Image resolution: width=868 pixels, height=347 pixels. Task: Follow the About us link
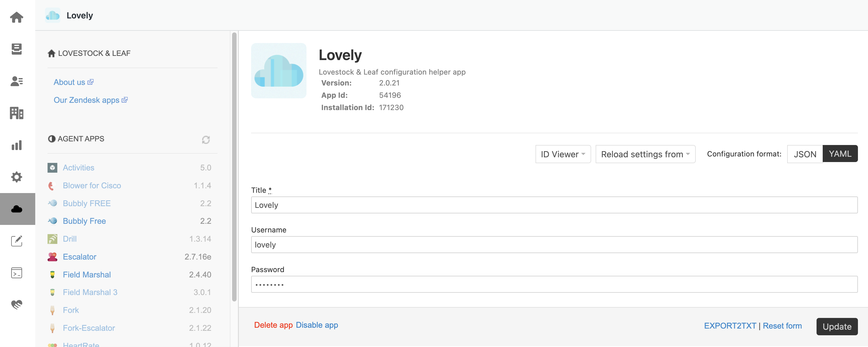[74, 82]
